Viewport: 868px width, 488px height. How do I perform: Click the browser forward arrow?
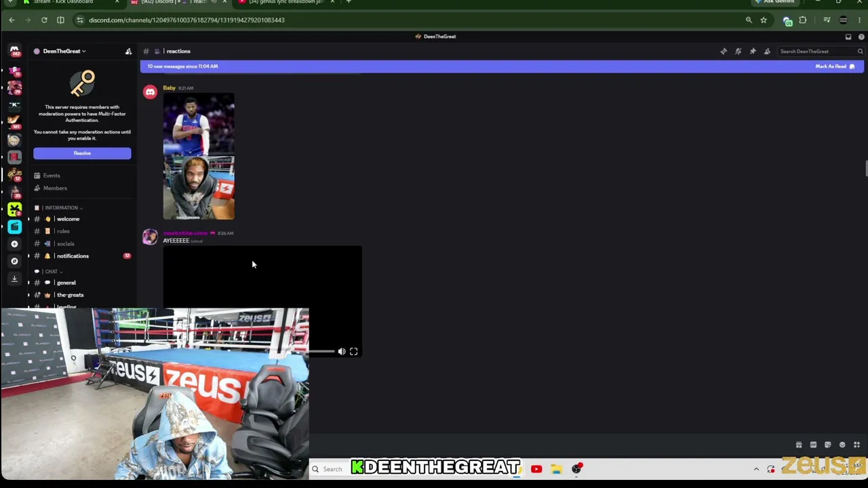click(x=28, y=20)
